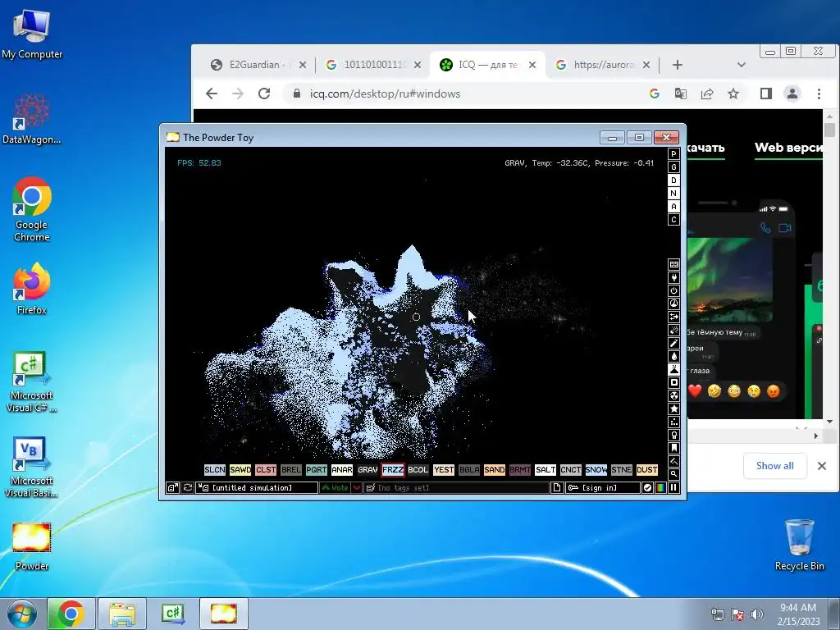Open simulation options checkmark icon
Screen dimensions: 840x630
coord(648,487)
